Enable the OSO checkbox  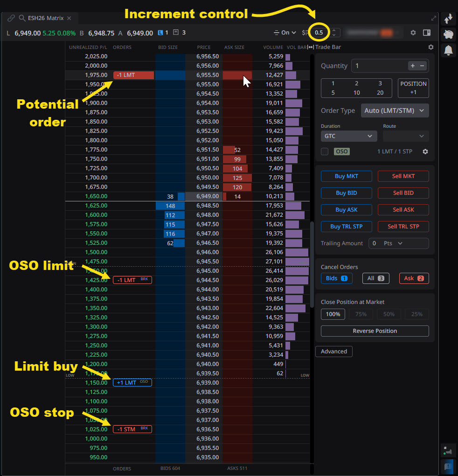325,152
